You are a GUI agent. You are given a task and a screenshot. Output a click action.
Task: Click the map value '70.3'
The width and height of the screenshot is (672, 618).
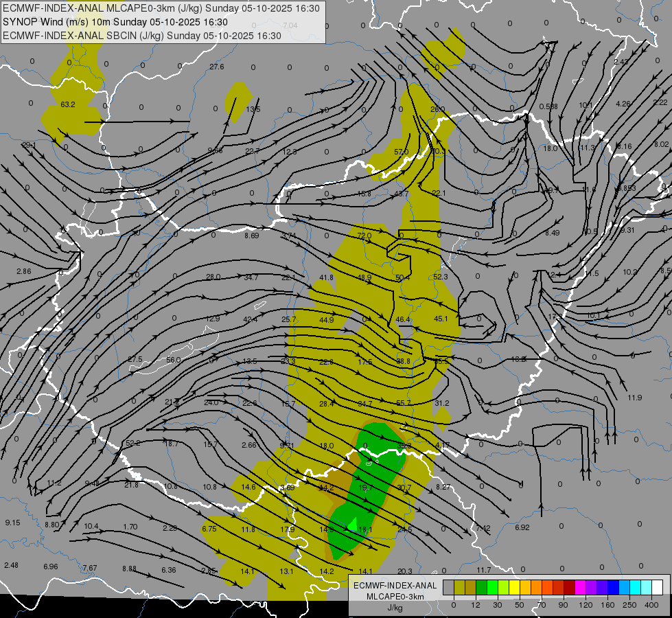[438, 151]
